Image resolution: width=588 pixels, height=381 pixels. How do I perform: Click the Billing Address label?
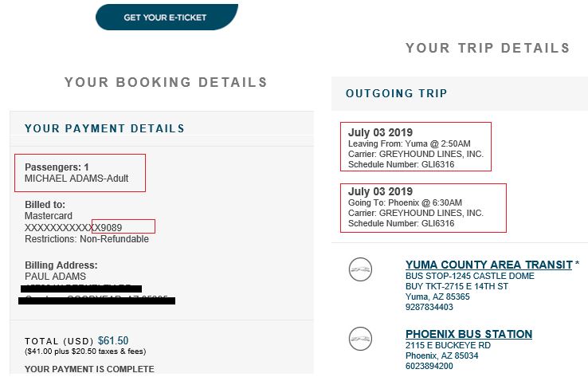pos(61,265)
